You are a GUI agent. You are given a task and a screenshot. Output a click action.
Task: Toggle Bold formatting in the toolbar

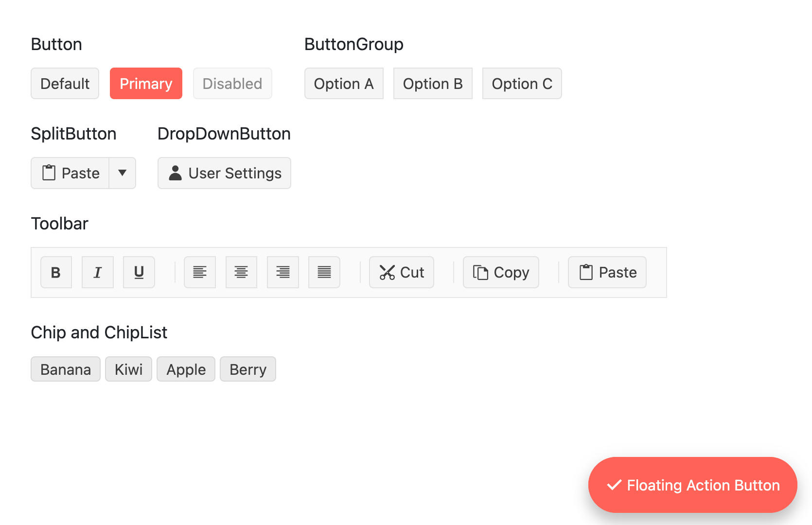pyautogui.click(x=56, y=272)
